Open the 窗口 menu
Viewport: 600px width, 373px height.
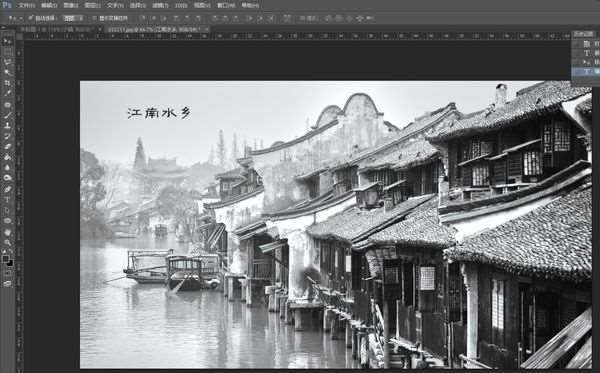click(226, 5)
